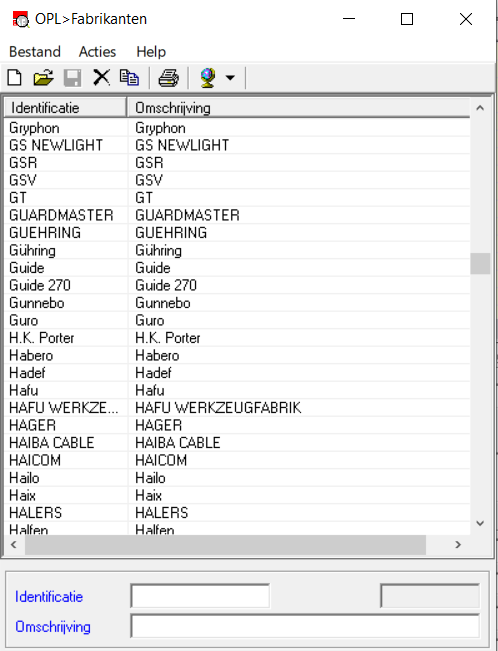Open the Acties menu
The width and height of the screenshot is (498, 651).
point(97,52)
